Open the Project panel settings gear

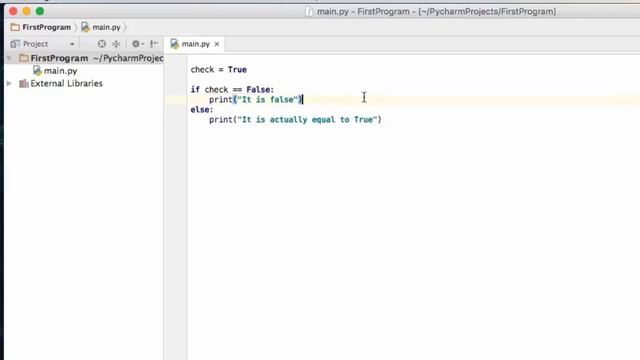tap(137, 44)
